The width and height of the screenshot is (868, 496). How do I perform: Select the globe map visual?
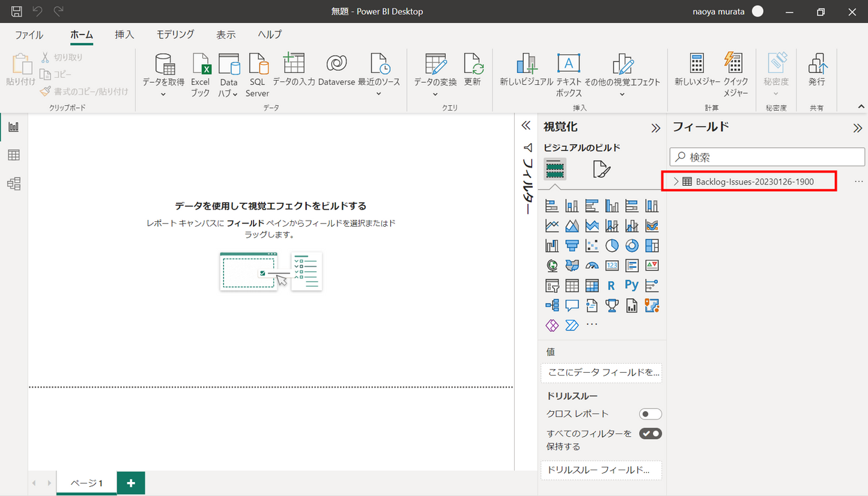pyautogui.click(x=552, y=265)
